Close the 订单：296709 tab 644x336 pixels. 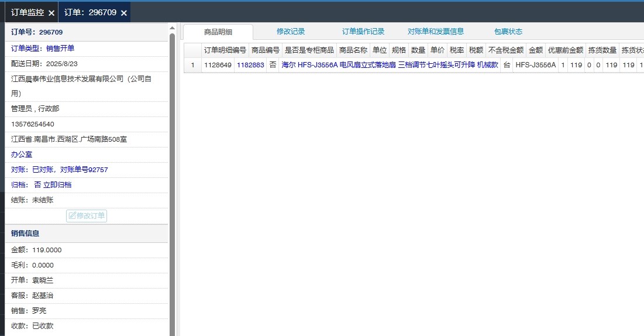coord(123,13)
